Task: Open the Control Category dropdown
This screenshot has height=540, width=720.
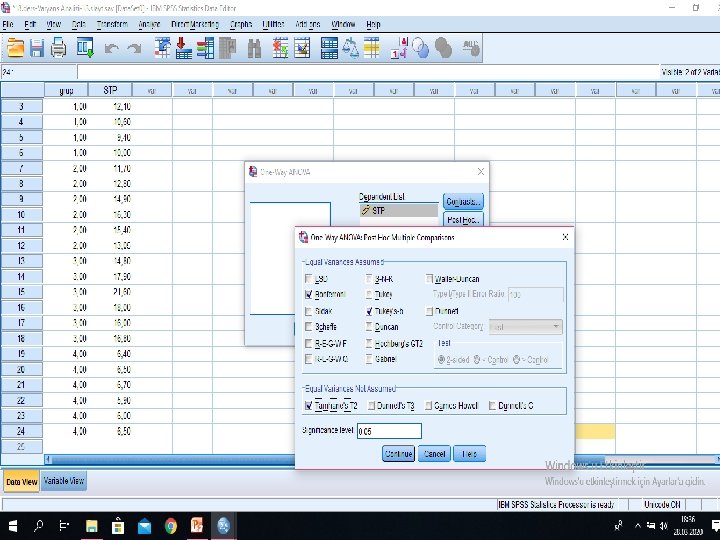Action: (526, 327)
